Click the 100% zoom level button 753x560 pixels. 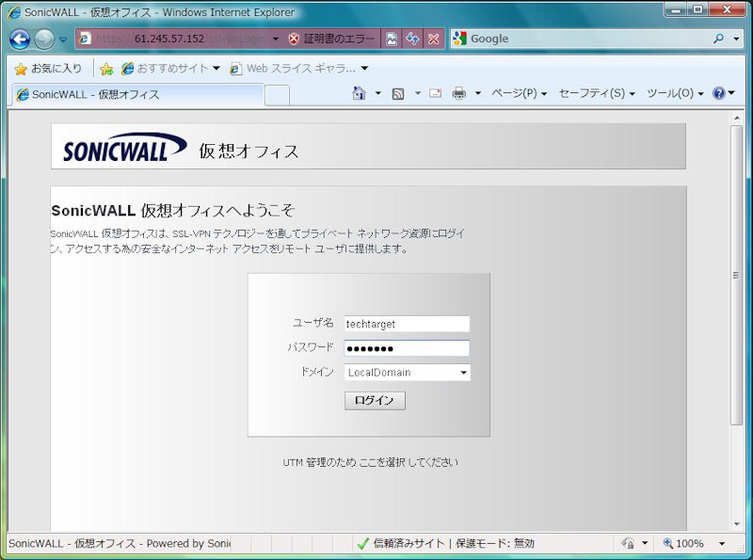pyautogui.click(x=684, y=543)
